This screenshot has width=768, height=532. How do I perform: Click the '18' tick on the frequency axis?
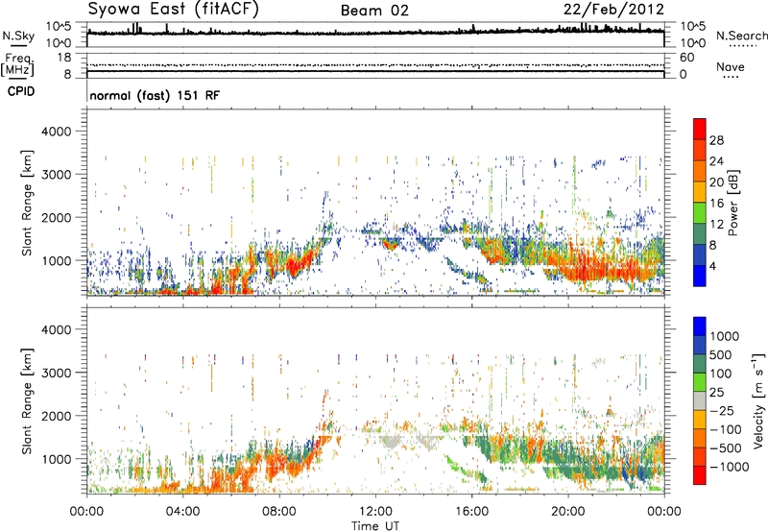(x=63, y=58)
